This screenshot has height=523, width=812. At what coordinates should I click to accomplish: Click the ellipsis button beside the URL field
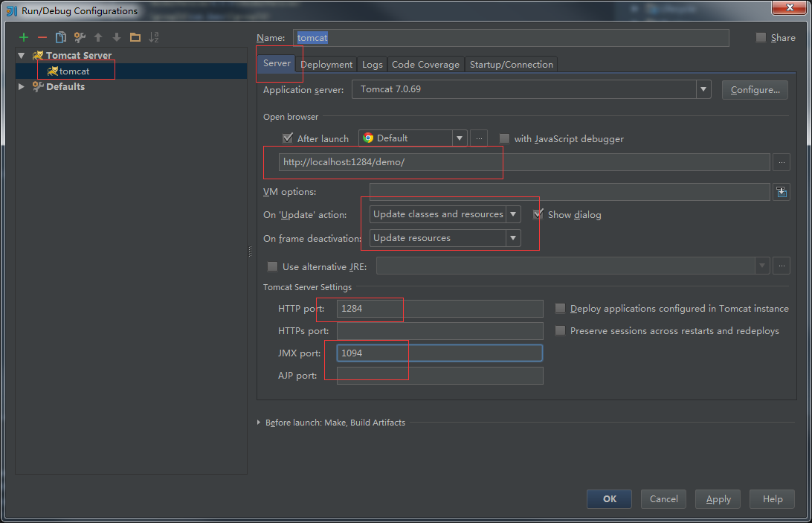782,162
